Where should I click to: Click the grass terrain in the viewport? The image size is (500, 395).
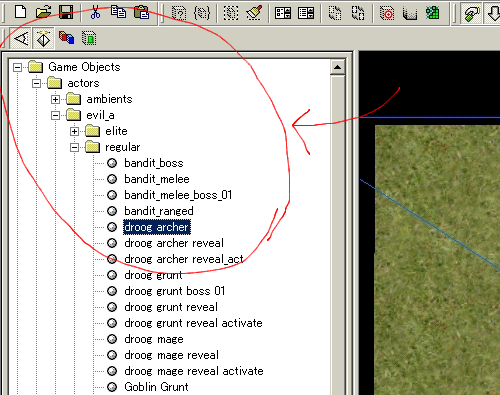[437, 260]
